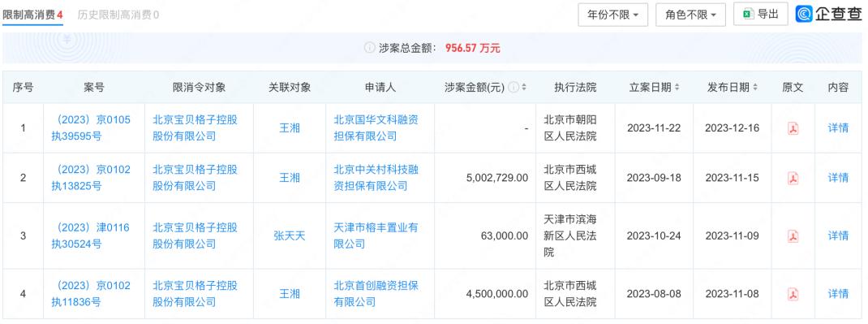Click publish date 2023-11-08

733,294
